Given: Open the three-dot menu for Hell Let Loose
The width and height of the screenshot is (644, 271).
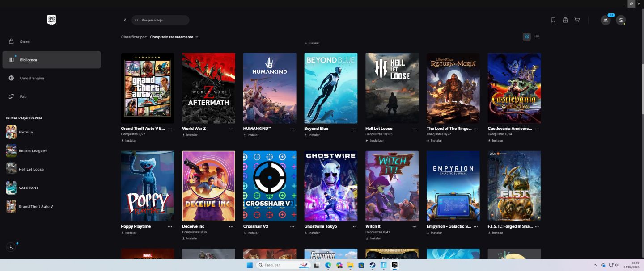Looking at the screenshot, I should point(415,129).
